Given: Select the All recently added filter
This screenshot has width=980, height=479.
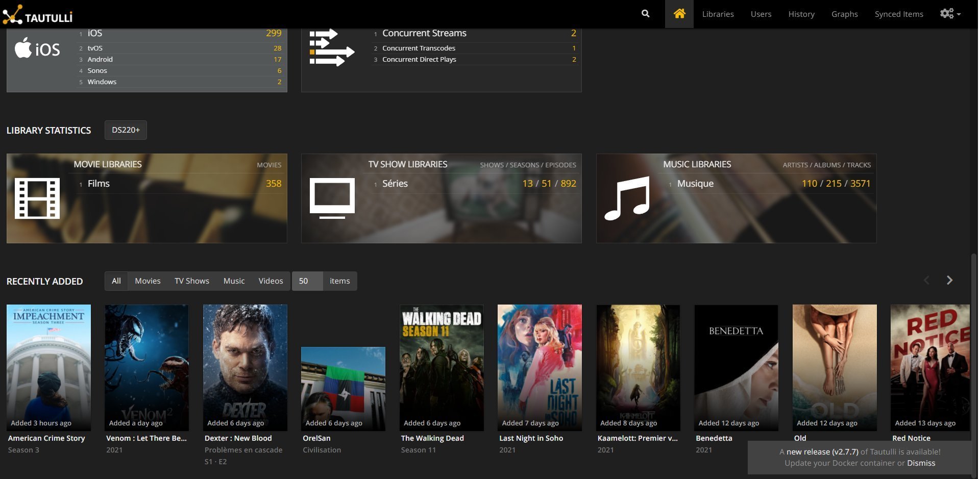Looking at the screenshot, I should click(x=116, y=281).
